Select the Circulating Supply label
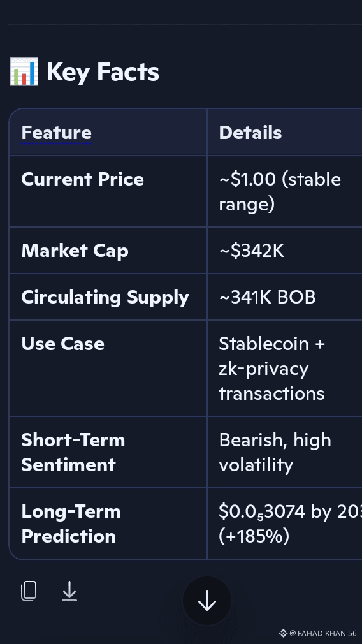 coord(105,297)
